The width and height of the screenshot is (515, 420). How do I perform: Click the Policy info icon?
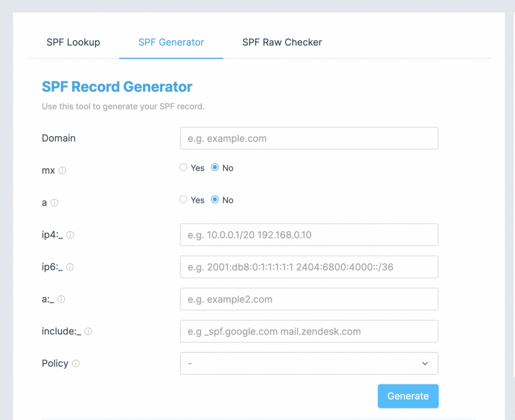tap(76, 363)
